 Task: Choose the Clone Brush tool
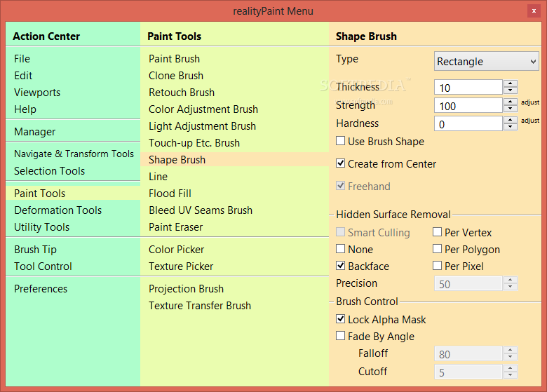176,75
